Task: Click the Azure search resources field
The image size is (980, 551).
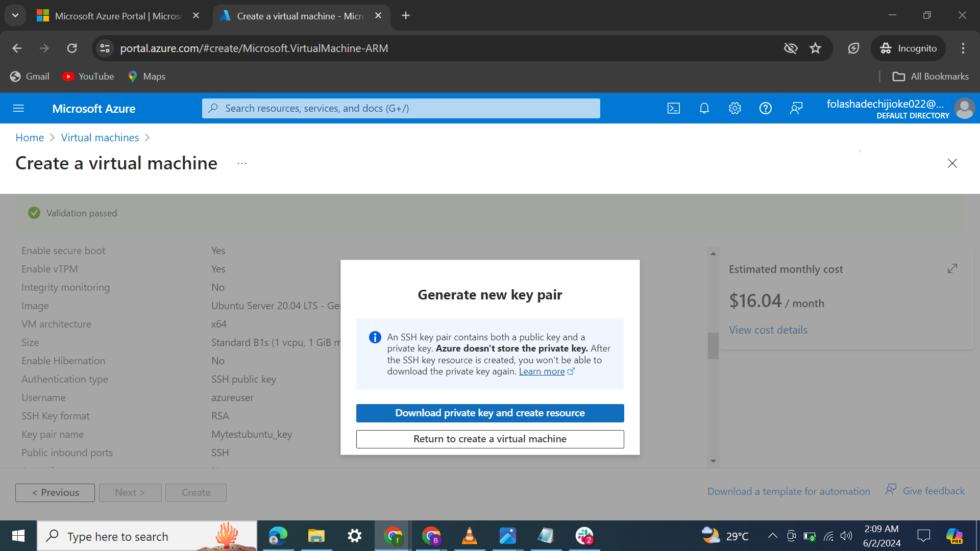Action: 401,108
